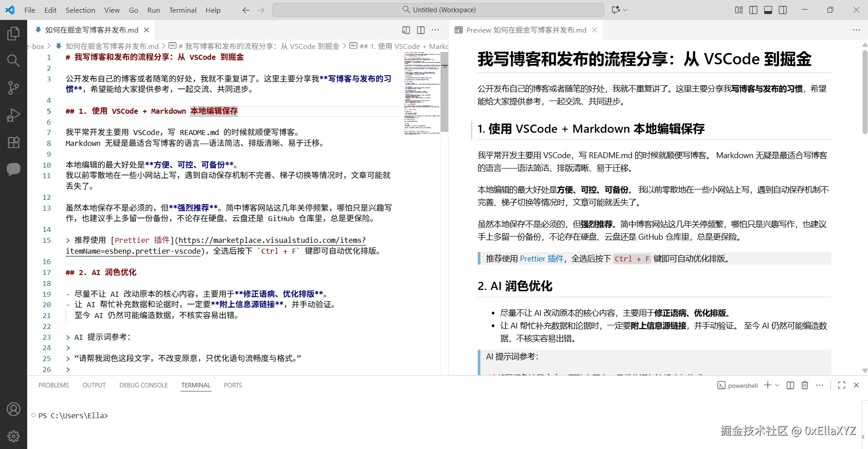Close the Preview tab
The width and height of the screenshot is (868, 449).
pyautogui.click(x=595, y=30)
